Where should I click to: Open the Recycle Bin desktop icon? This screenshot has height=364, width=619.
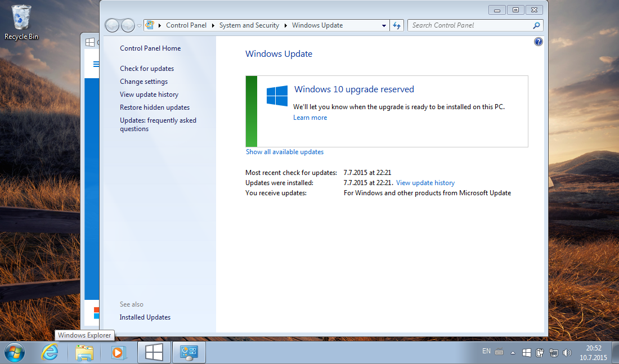click(x=21, y=22)
